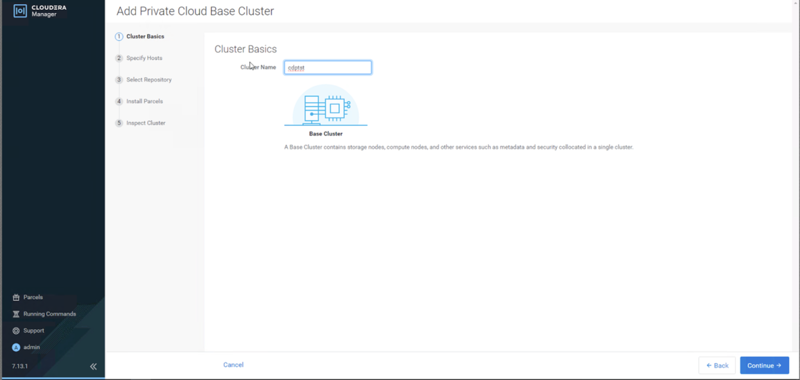The image size is (800, 380).
Task: Go to the Install Parcels step
Action: click(x=145, y=102)
